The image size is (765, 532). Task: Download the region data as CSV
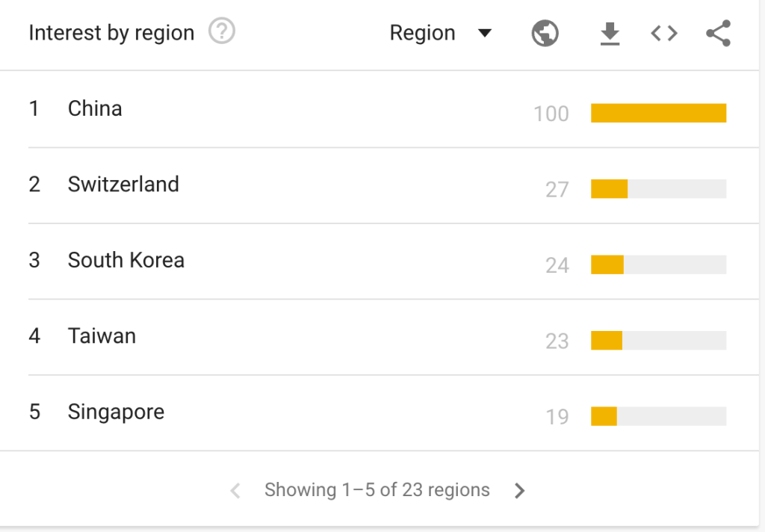[x=610, y=34]
